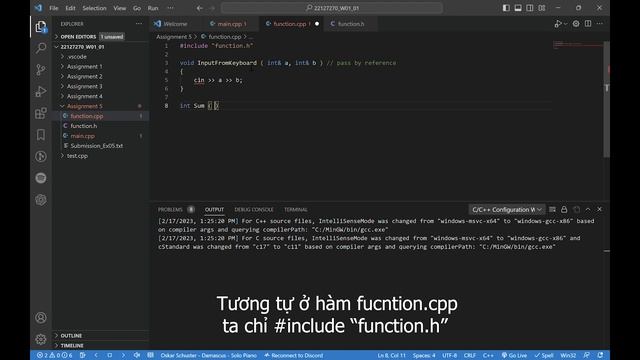Screen dimensions: 640x360
Task: Open the Spotify icon in activity bar
Action: [41, 178]
